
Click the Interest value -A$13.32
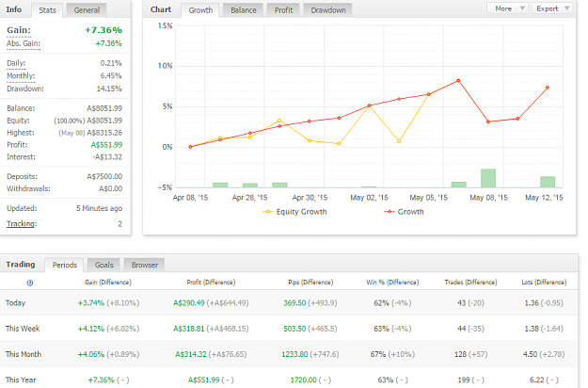click(x=107, y=157)
